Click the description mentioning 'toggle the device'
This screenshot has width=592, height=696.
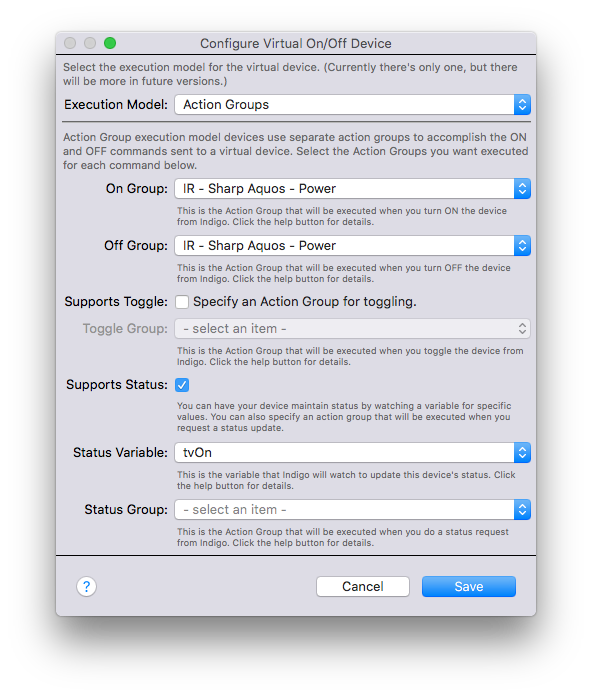tap(350, 356)
